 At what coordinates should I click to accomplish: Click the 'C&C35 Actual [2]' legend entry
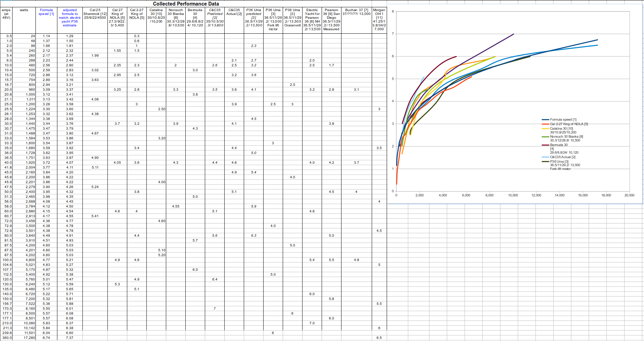(x=562, y=157)
